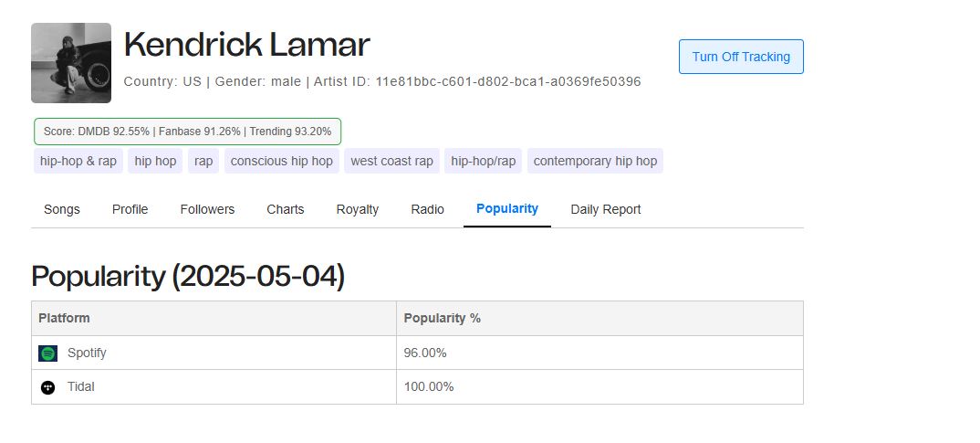Image resolution: width=980 pixels, height=443 pixels.
Task: Open the Songs tab
Action: [62, 209]
